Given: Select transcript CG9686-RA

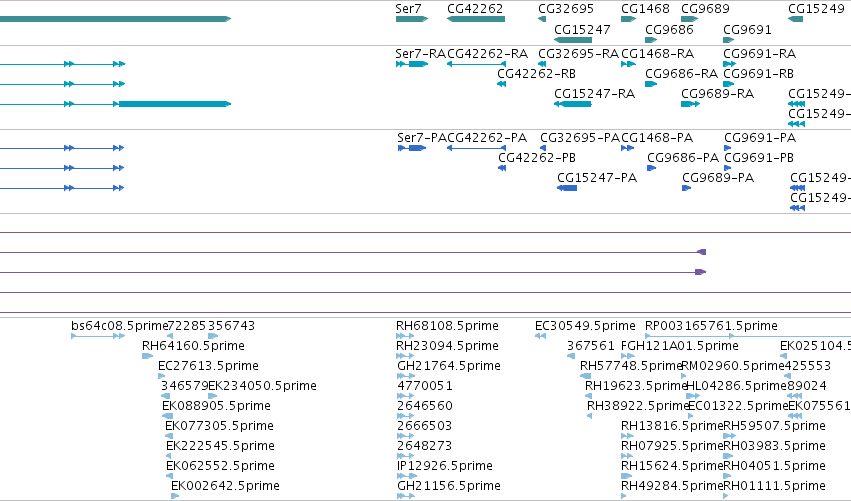Looking at the screenshot, I should tap(682, 74).
